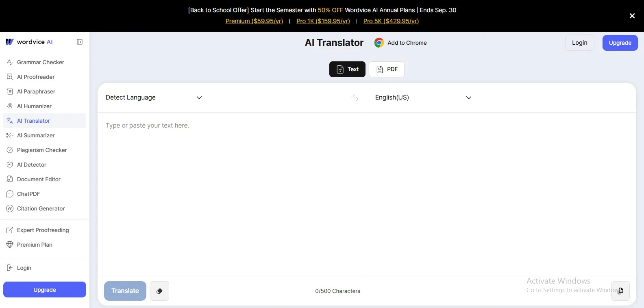644x308 pixels.
Task: Open Grammar Checker from the sidebar
Action: click(x=45, y=62)
